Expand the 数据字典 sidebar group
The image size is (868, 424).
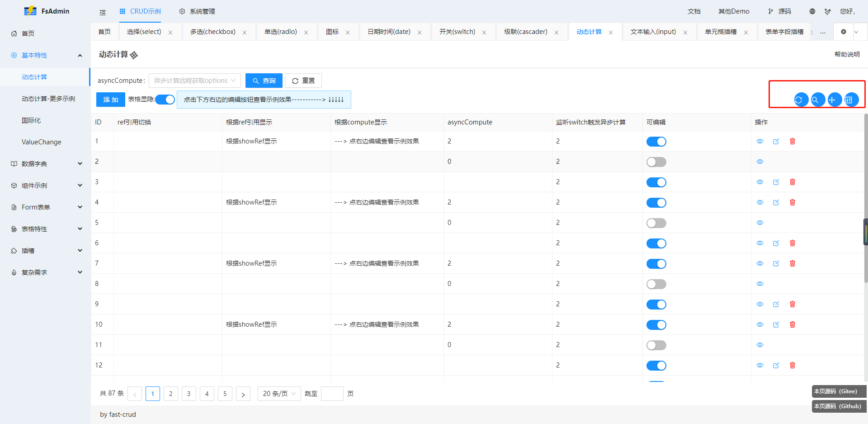(45, 164)
